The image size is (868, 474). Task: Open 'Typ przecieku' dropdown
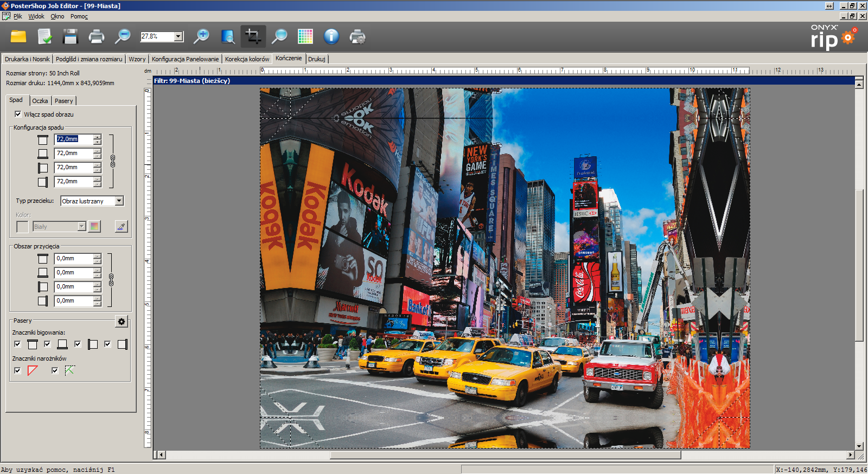(x=119, y=201)
